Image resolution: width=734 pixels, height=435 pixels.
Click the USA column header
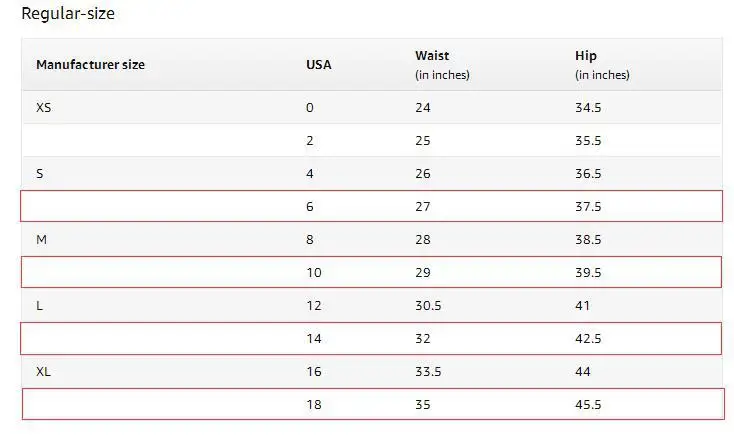319,65
